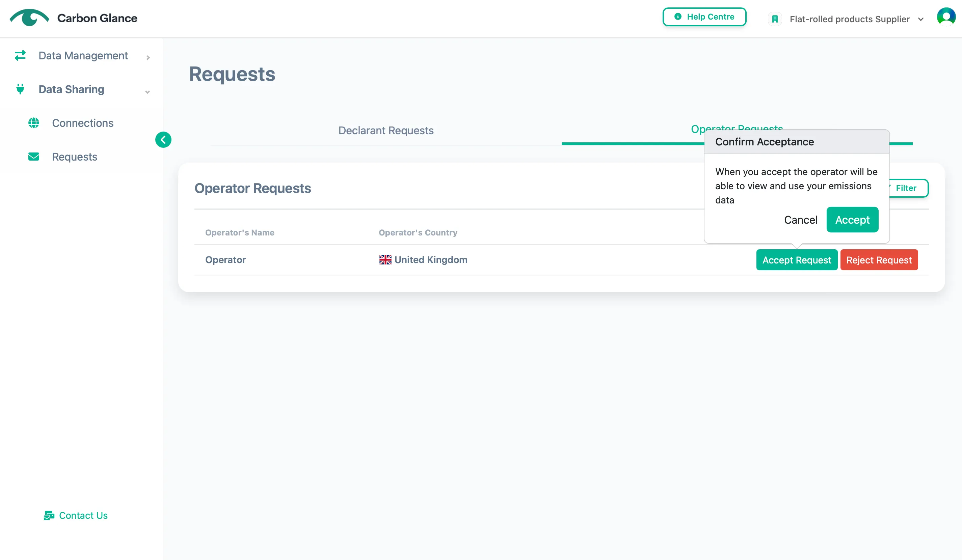Image resolution: width=962 pixels, height=560 pixels.
Task: Click the Operator's Name column header
Action: click(240, 233)
